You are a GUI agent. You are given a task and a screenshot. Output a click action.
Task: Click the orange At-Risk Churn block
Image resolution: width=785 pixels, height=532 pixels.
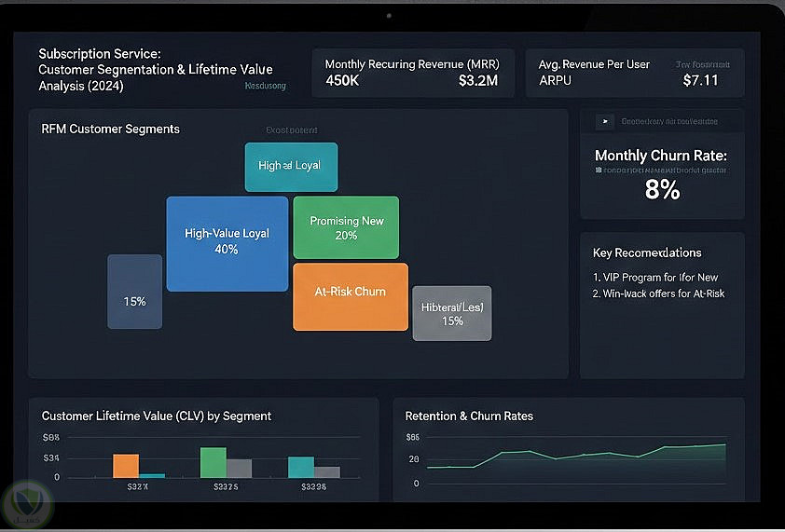pos(351,297)
